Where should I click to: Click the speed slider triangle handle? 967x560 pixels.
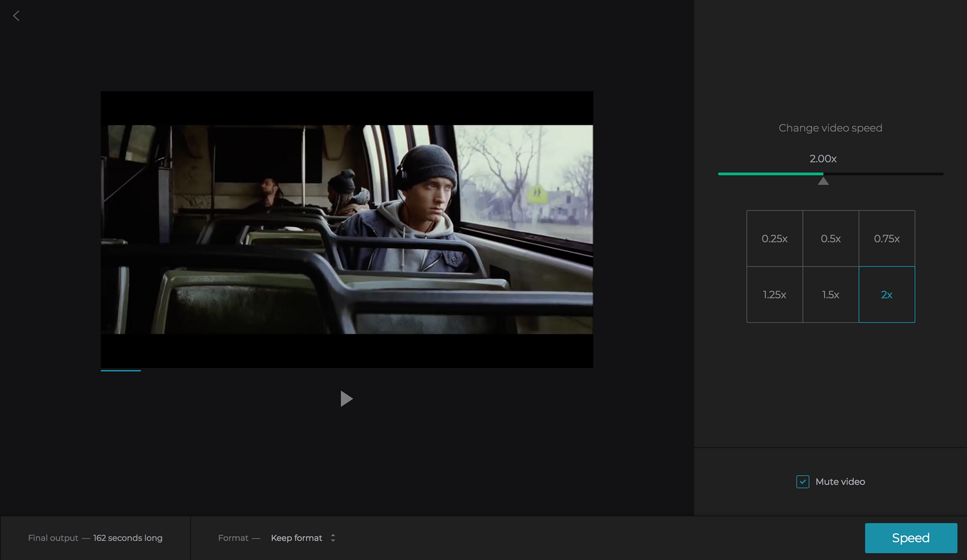[x=823, y=181]
